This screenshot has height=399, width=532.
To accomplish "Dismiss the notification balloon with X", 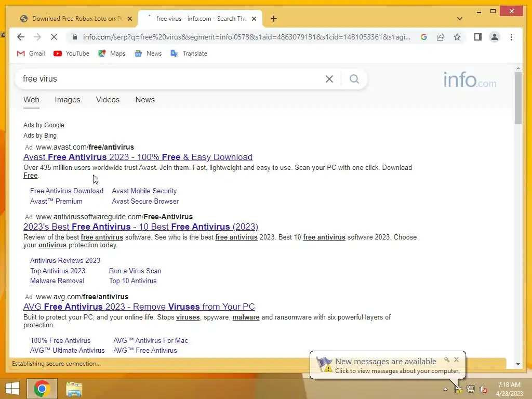I will [456, 360].
